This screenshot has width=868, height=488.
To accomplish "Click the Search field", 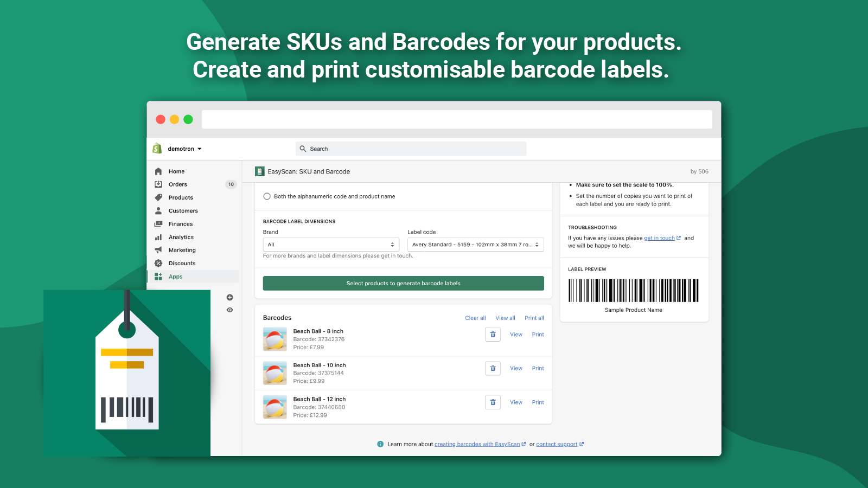I will pos(411,148).
